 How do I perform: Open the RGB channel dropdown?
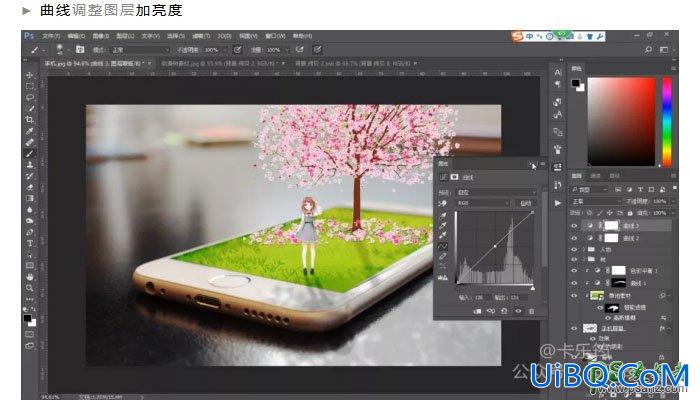pos(483,203)
